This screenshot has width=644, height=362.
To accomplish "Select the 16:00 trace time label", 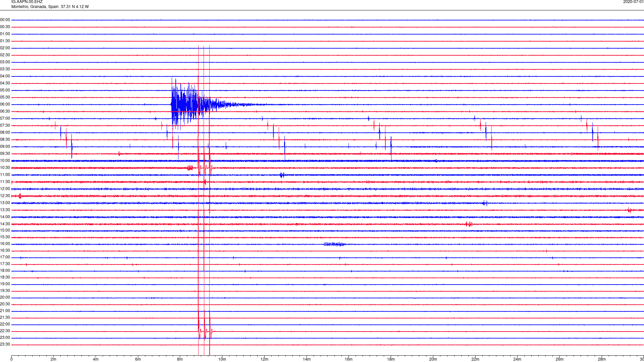I will [5, 244].
